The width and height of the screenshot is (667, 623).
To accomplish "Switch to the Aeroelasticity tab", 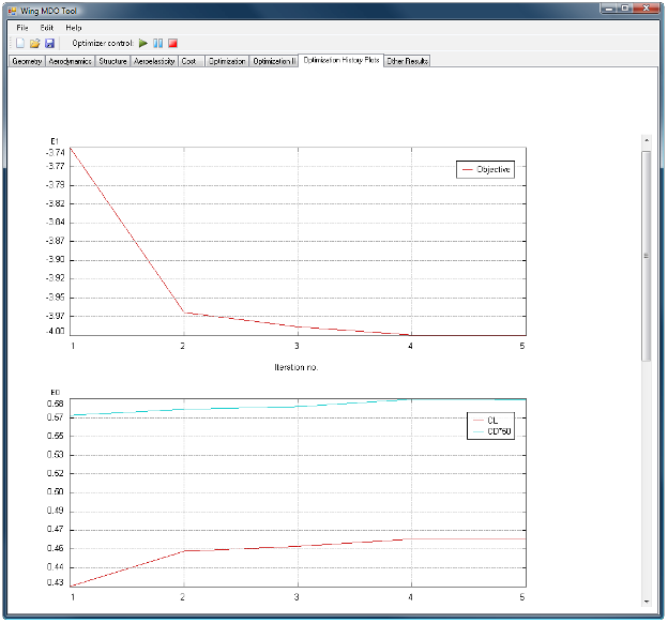I will click(x=154, y=61).
